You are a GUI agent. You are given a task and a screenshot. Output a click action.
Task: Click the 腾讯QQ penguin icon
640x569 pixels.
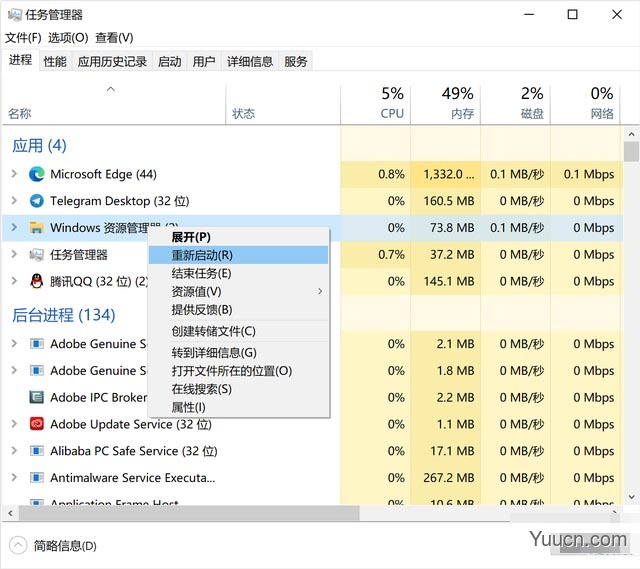click(36, 281)
